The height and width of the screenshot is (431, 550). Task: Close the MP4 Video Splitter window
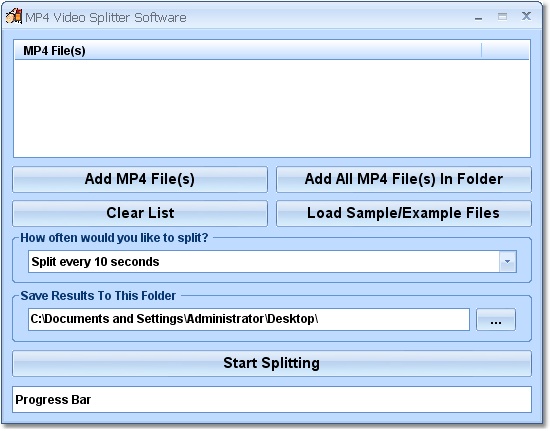pos(526,16)
